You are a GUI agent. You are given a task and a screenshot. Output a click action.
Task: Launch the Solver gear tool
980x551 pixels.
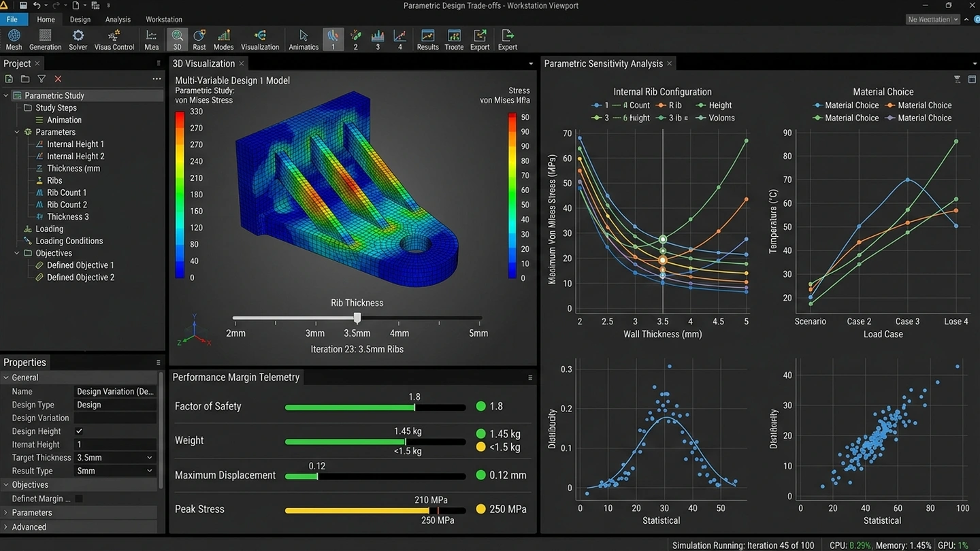(78, 40)
